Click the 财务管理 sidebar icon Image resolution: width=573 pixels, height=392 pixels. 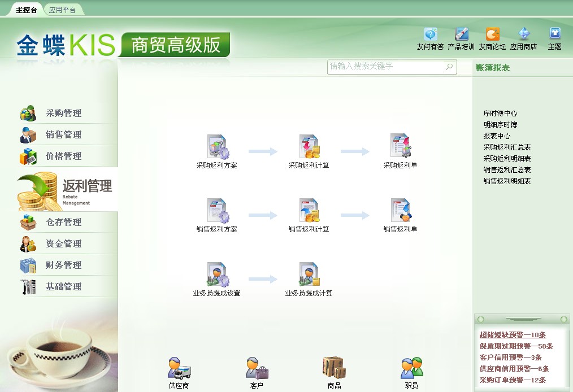pyautogui.click(x=28, y=265)
